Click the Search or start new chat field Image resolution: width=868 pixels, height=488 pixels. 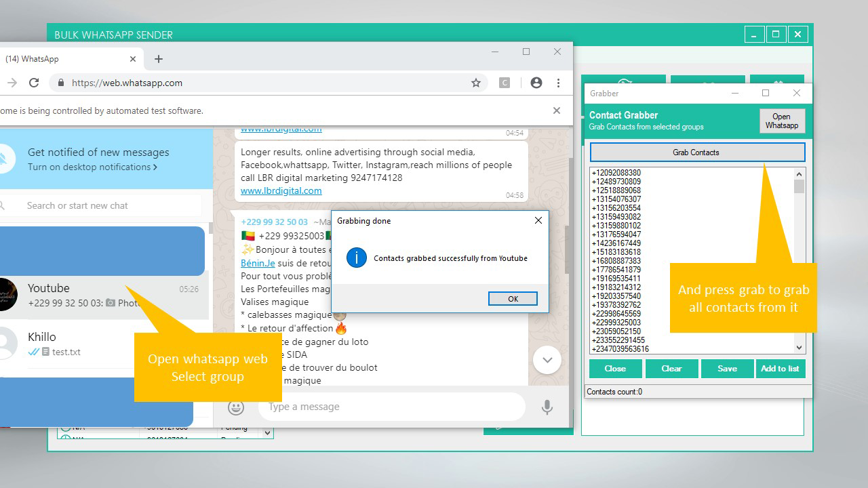(x=102, y=205)
